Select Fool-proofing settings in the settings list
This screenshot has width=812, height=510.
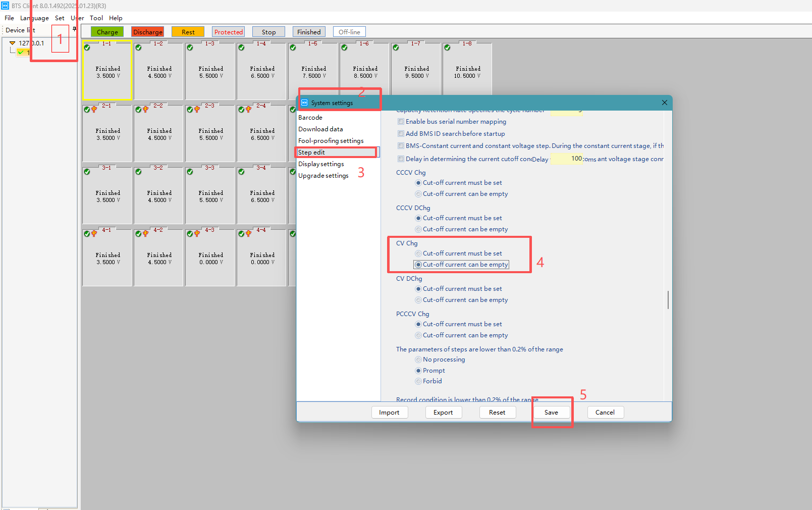[x=331, y=141]
